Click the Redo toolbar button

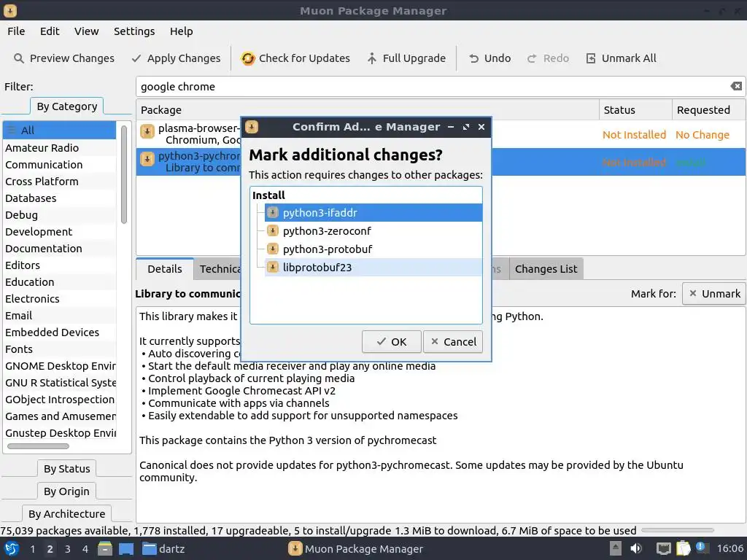(549, 58)
